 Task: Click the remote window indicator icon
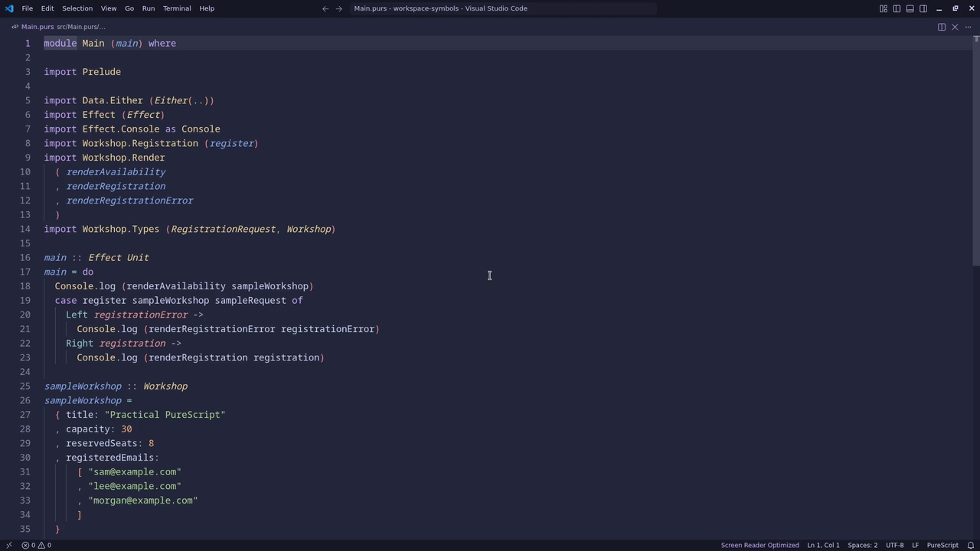click(9, 545)
